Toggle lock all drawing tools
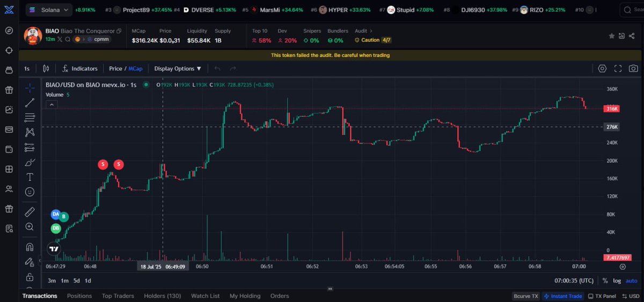Screen dimensions: 644x302 tap(30, 277)
